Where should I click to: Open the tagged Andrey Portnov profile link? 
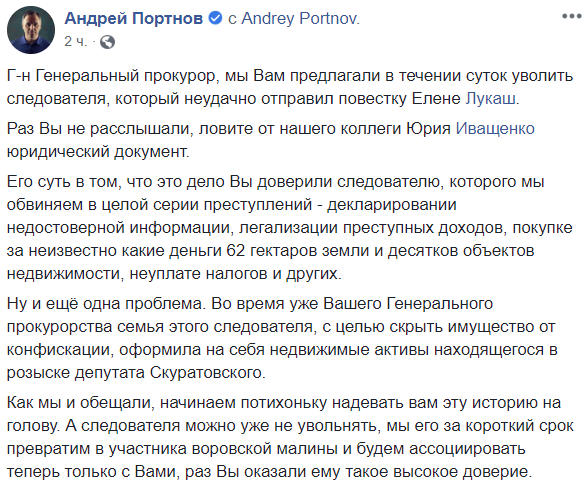(300, 18)
